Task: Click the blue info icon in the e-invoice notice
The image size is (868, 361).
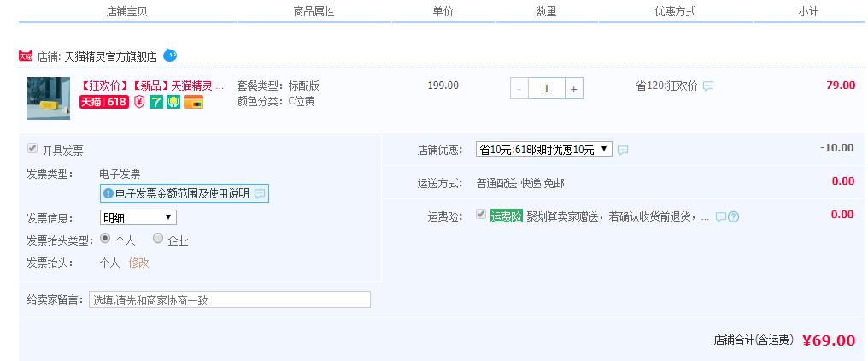Action: tap(108, 193)
